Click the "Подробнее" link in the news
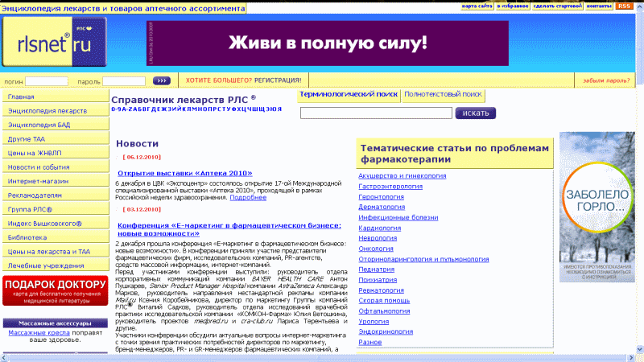 tap(248, 197)
